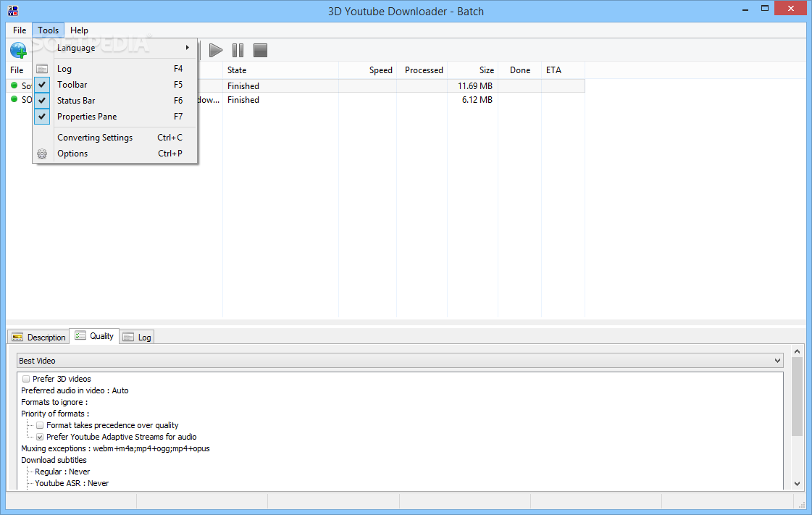Image resolution: width=812 pixels, height=515 pixels.
Task: Click the Regular : Never setting
Action: click(x=62, y=472)
